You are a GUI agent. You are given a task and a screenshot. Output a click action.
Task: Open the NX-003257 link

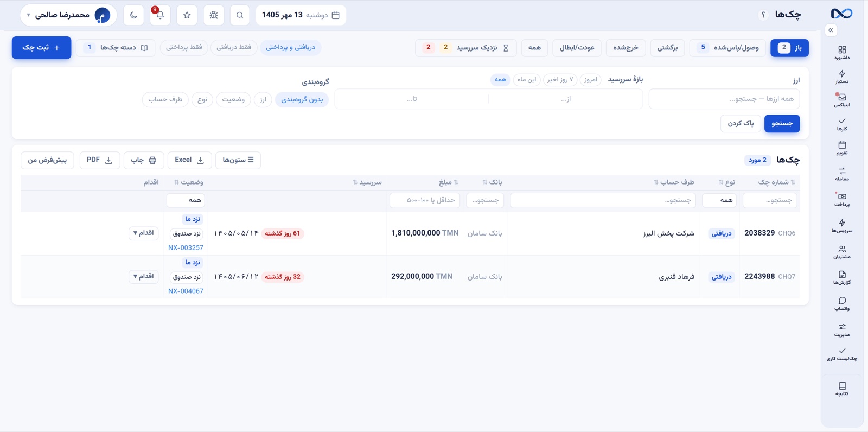[x=186, y=247]
